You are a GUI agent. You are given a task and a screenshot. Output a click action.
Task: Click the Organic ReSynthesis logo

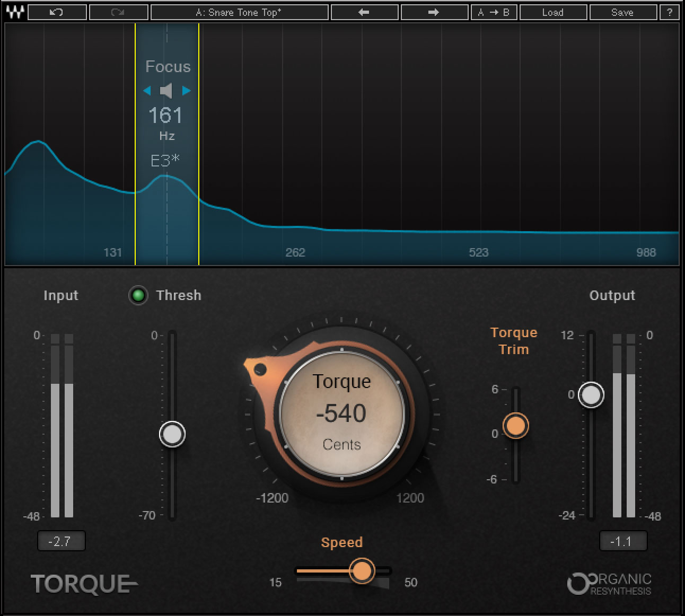(x=609, y=584)
